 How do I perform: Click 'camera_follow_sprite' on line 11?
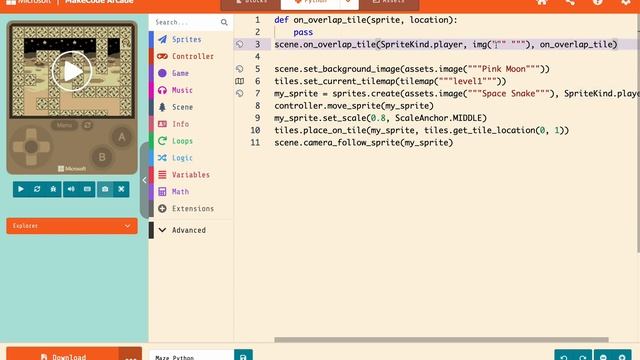(352, 142)
